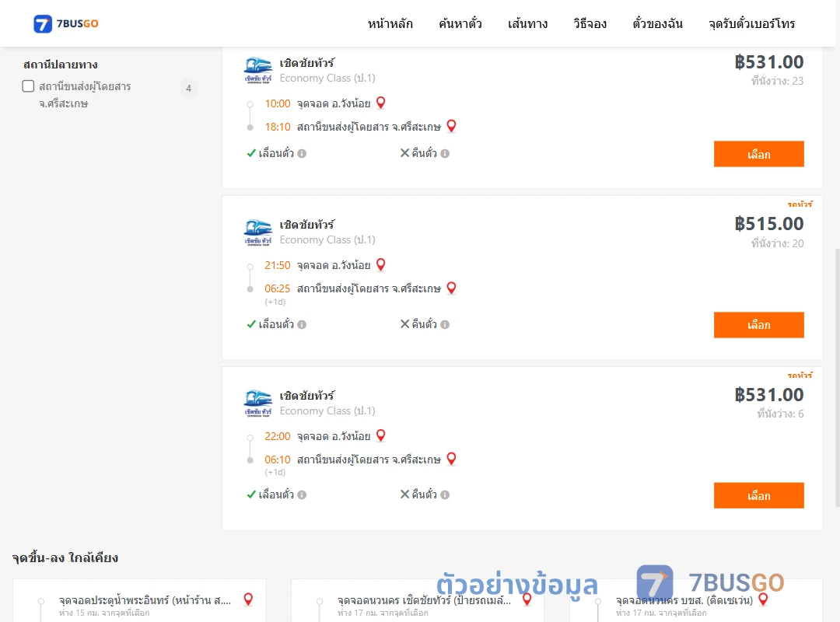Select the 10:00 trip with เลือก button
The image size is (840, 622).
(758, 154)
